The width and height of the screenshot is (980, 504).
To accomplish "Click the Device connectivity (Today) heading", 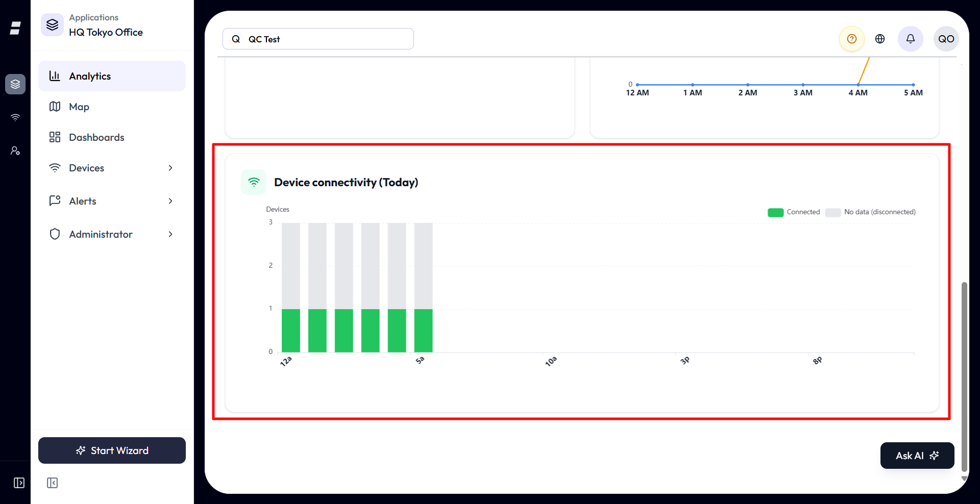I will click(x=346, y=182).
